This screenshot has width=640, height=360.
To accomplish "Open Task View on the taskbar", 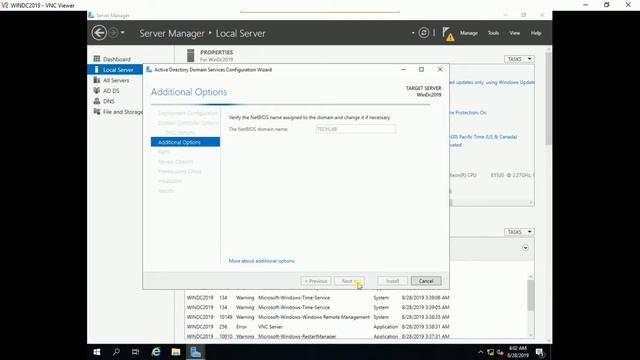I will 136,352.
